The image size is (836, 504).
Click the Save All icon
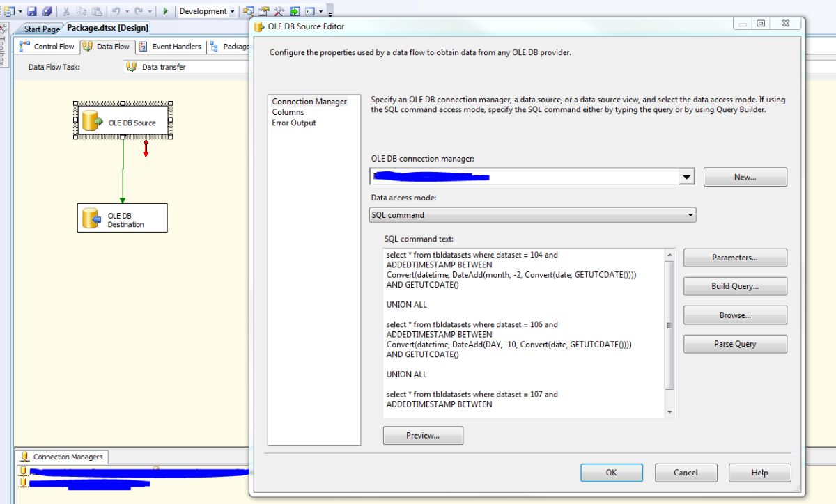pyautogui.click(x=47, y=11)
